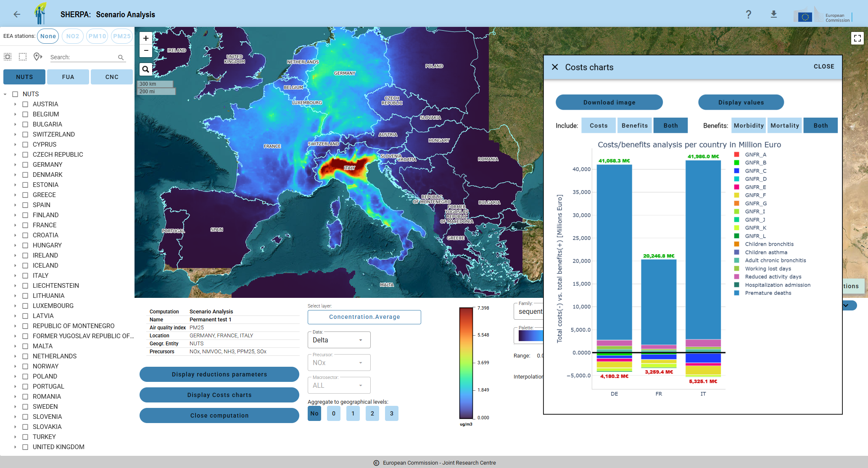This screenshot has height=468, width=868.
Task: Click Close computation button
Action: [219, 415]
